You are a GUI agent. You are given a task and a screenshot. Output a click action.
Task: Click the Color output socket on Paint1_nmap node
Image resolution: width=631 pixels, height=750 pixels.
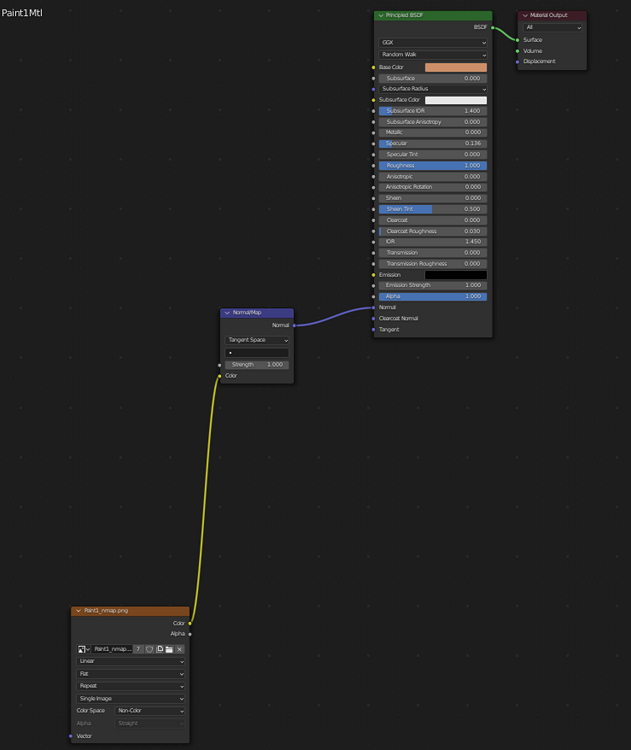point(190,623)
